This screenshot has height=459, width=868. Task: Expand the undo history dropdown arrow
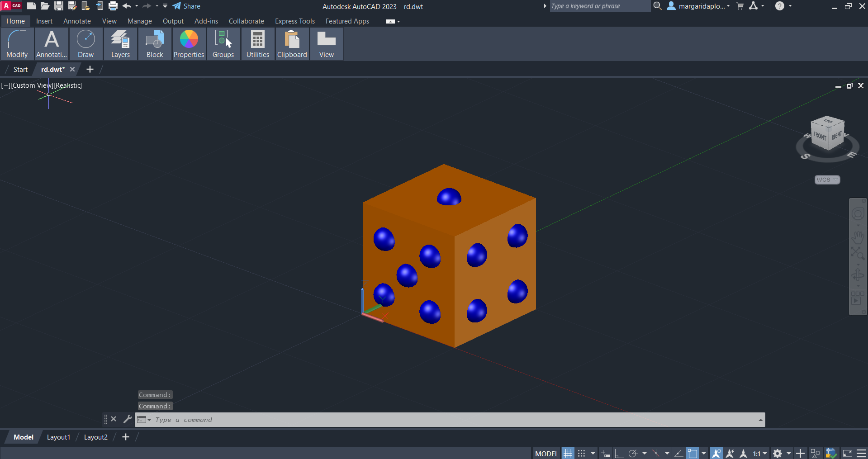137,6
